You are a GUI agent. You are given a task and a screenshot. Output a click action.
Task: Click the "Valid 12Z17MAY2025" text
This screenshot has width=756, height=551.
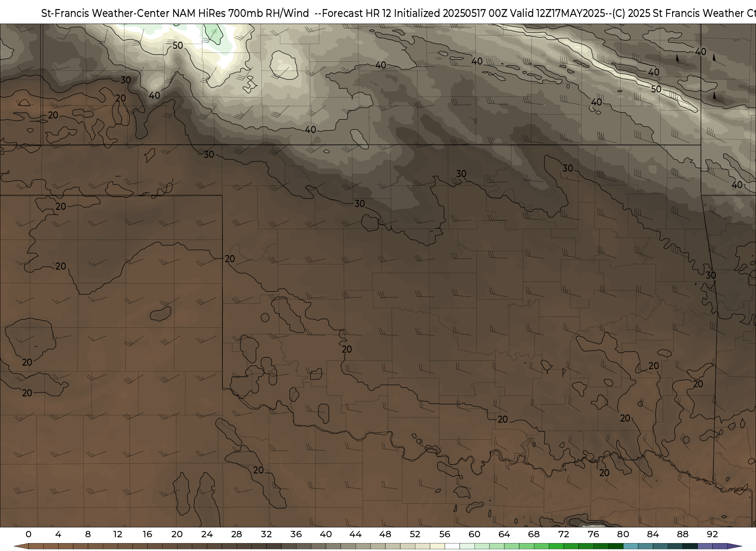click(x=558, y=13)
